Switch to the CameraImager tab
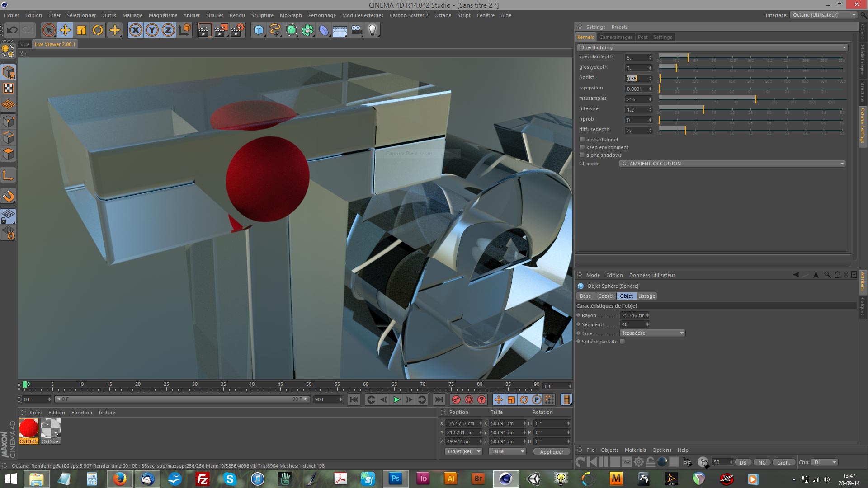The width and height of the screenshot is (868, 488). pyautogui.click(x=616, y=37)
